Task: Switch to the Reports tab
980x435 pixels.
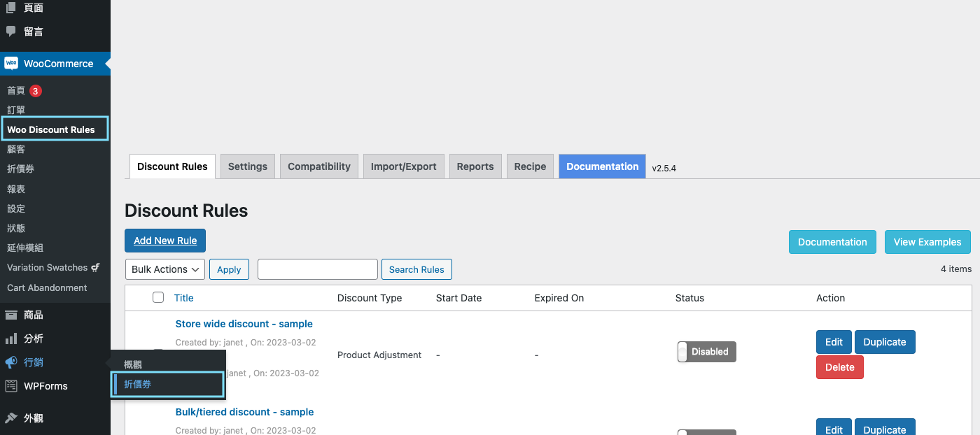Action: (x=475, y=166)
